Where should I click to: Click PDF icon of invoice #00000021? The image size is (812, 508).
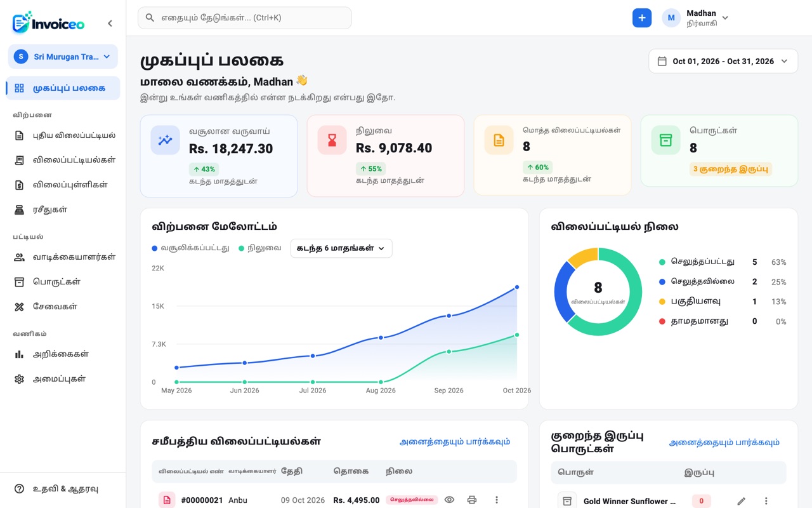pyautogui.click(x=167, y=500)
